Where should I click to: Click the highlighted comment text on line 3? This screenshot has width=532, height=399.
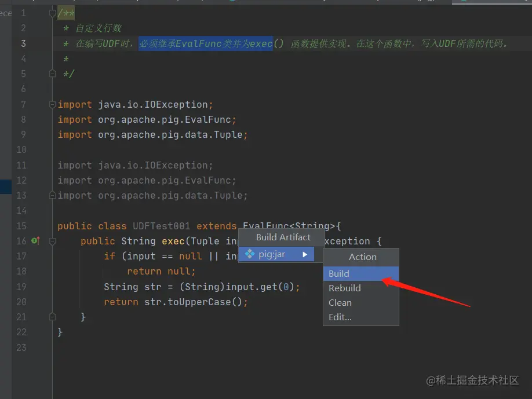pos(206,44)
